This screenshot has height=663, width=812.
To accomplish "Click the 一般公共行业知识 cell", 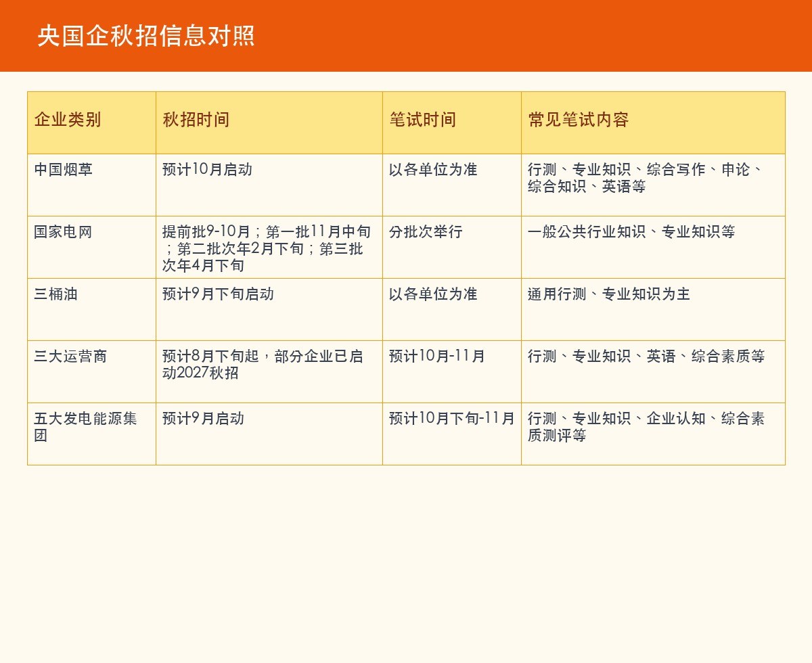I will [653, 247].
